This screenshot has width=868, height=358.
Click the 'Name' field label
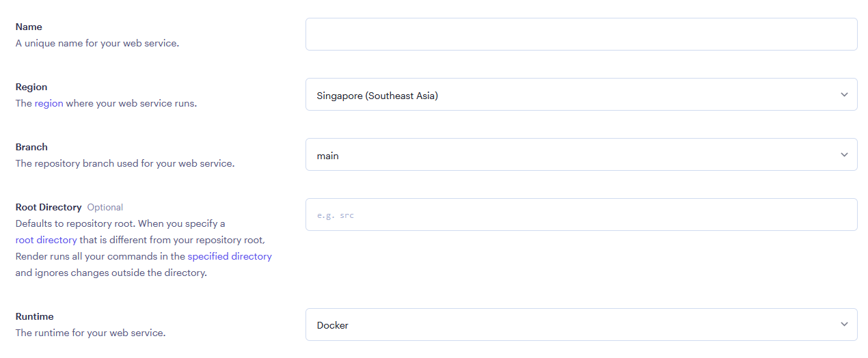[x=29, y=27]
